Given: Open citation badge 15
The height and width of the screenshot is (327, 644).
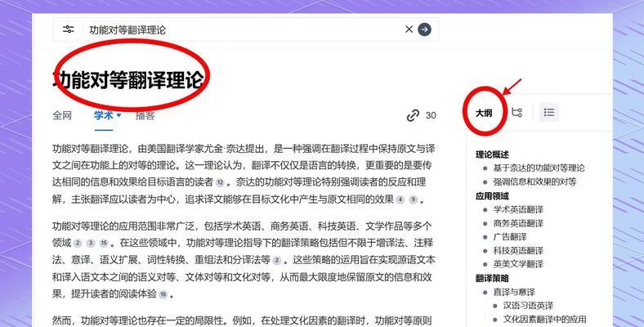Looking at the screenshot, I should click(104, 243).
